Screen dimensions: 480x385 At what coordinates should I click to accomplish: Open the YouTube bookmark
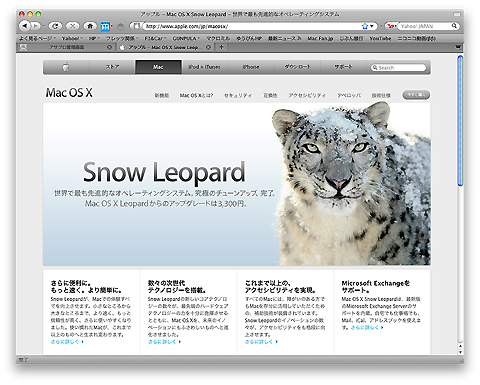pos(380,38)
